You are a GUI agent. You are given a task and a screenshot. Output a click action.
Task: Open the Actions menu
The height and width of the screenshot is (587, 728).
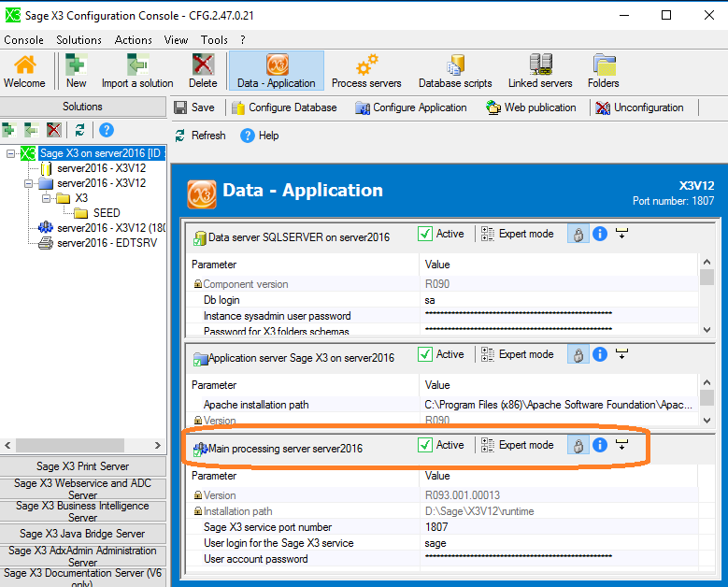tap(133, 40)
